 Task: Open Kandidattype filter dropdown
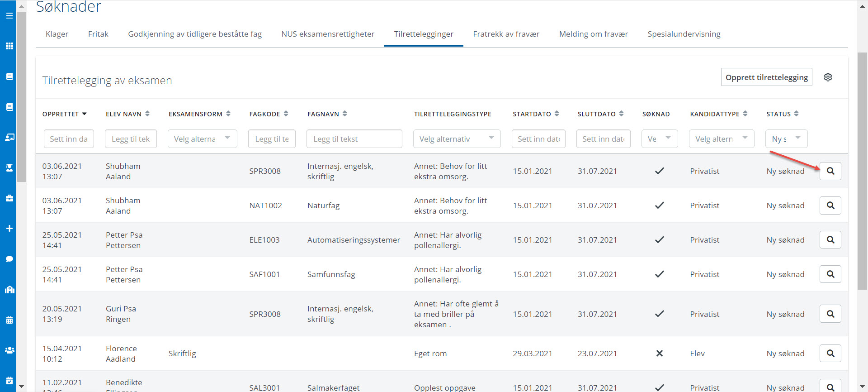point(722,139)
